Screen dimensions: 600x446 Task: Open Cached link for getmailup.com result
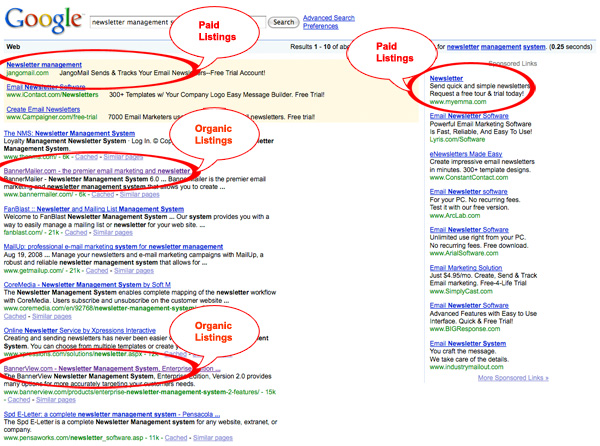[x=97, y=270]
